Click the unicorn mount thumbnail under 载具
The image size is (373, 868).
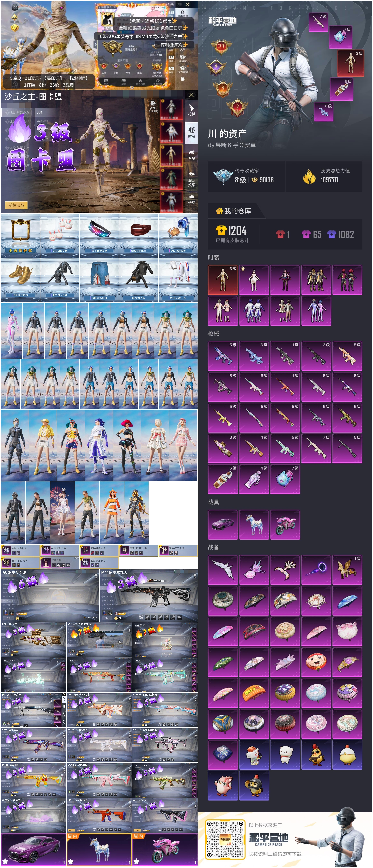[254, 524]
